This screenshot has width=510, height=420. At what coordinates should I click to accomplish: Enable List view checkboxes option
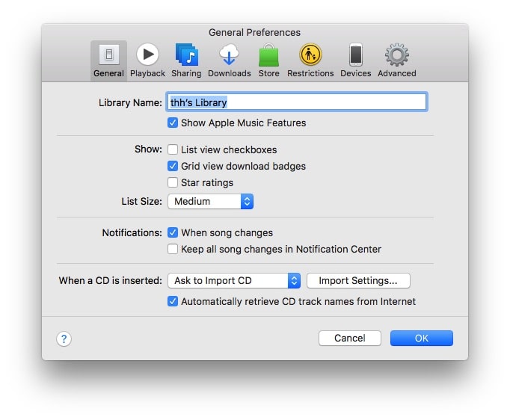pyautogui.click(x=173, y=149)
